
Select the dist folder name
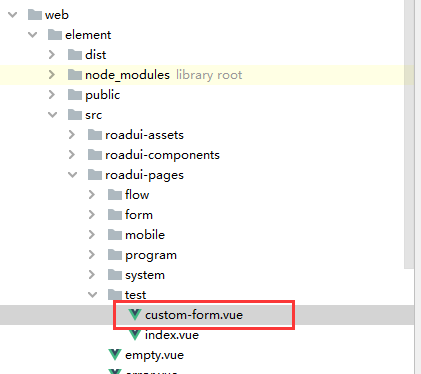[96, 55]
